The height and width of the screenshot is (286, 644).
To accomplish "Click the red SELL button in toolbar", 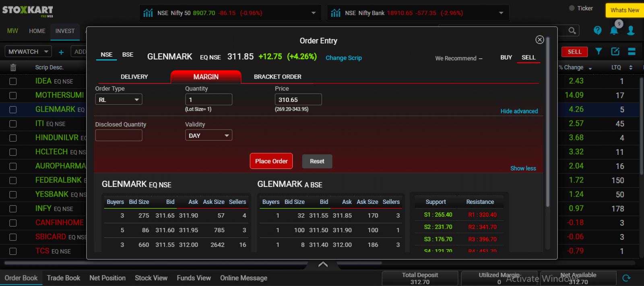I will (574, 52).
